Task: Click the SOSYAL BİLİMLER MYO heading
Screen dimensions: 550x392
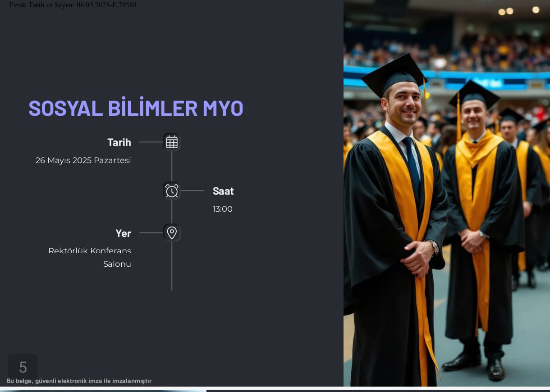Action: (136, 108)
